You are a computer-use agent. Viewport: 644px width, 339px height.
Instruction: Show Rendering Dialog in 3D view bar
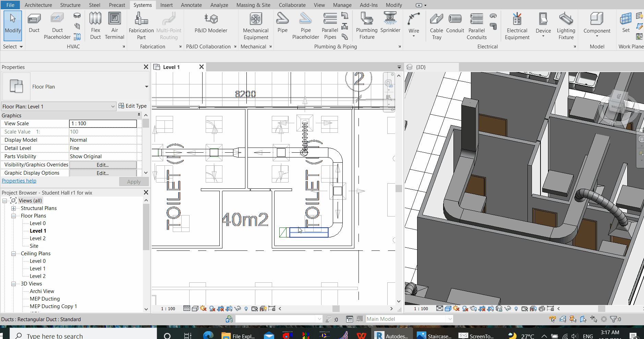point(473,308)
